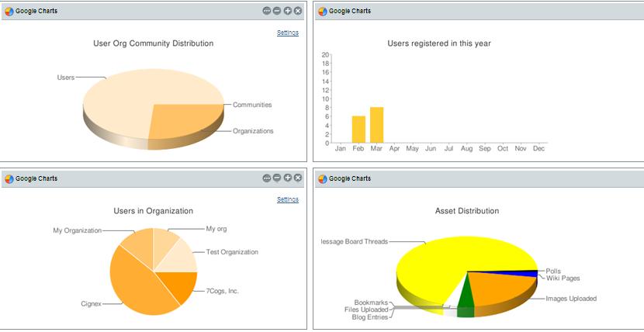
Task: Click the 'User Org Community Distribution' chart title
Action: (153, 43)
